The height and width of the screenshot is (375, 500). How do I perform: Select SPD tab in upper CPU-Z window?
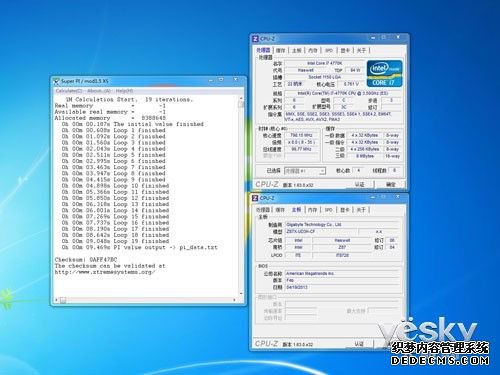pyautogui.click(x=329, y=50)
